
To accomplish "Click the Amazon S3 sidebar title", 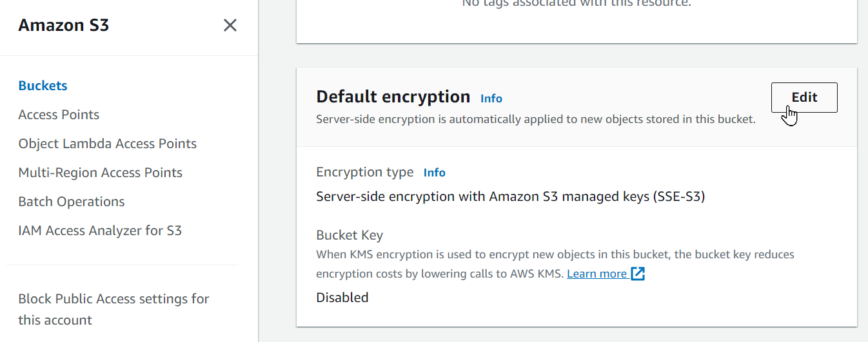I will 64,26.
